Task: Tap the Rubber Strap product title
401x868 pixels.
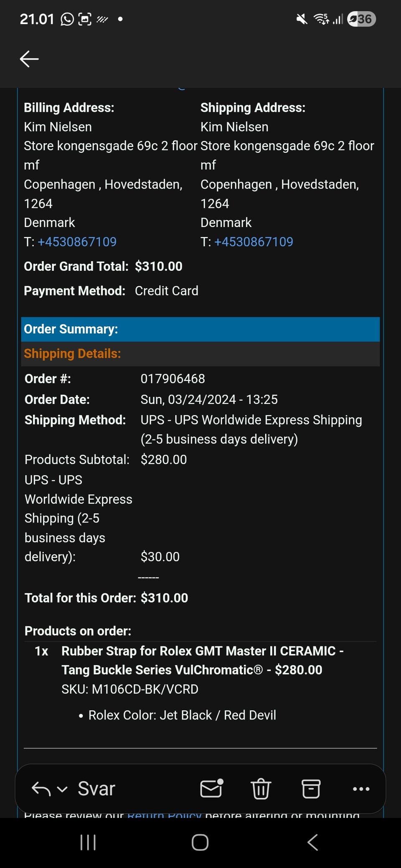Action: tap(203, 660)
